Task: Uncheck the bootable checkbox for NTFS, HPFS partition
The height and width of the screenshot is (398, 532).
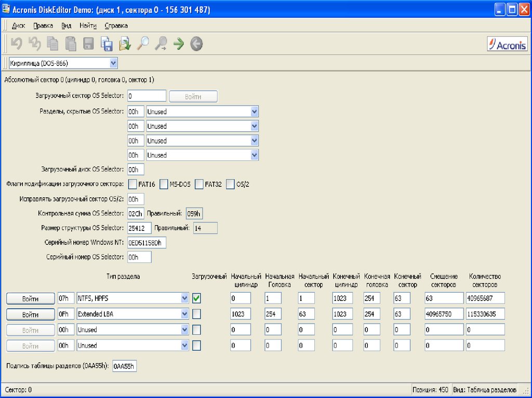Action: (197, 298)
